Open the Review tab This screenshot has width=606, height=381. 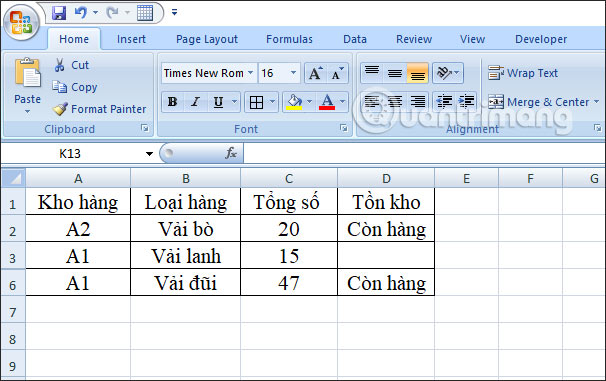pos(414,39)
